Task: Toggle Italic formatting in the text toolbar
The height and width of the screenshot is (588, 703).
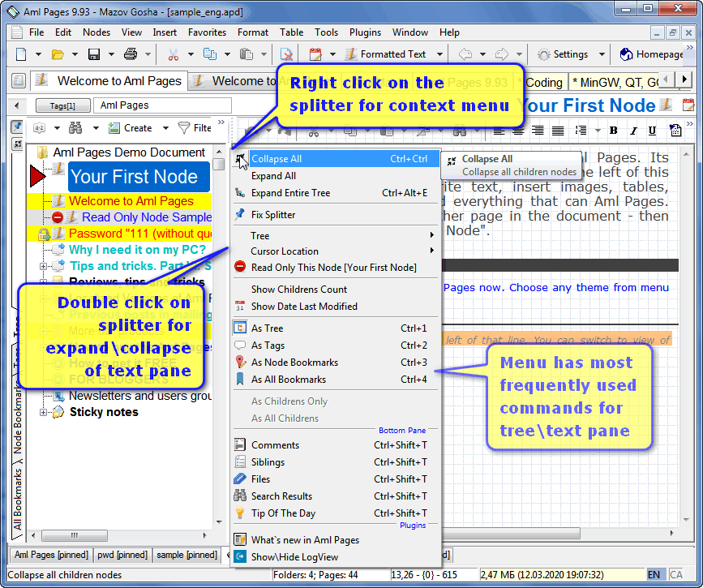Action: (633, 131)
